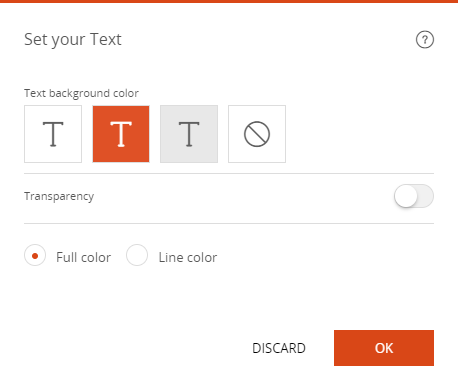Enable the Transparency switch

point(414,196)
